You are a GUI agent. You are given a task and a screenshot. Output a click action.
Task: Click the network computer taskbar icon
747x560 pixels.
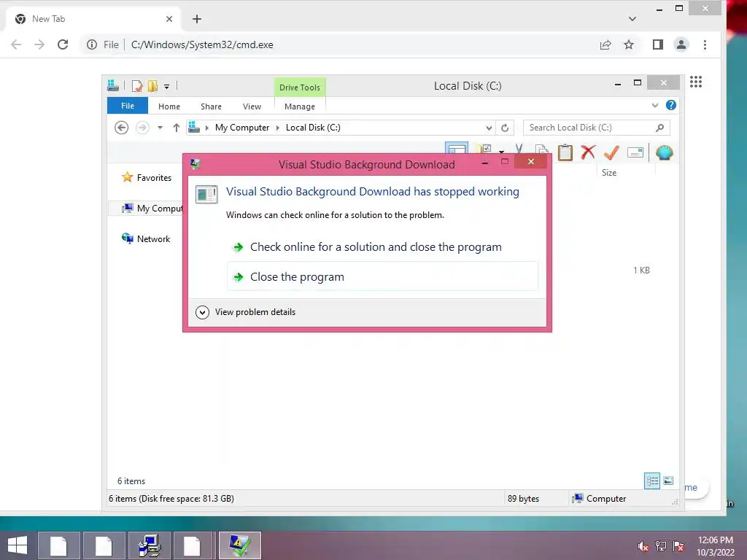pyautogui.click(x=149, y=545)
